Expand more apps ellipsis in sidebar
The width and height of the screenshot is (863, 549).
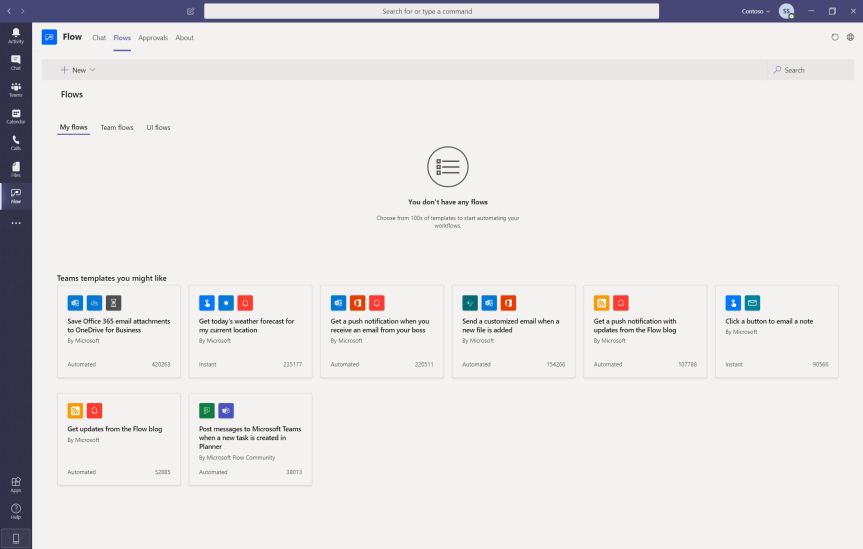tap(15, 222)
